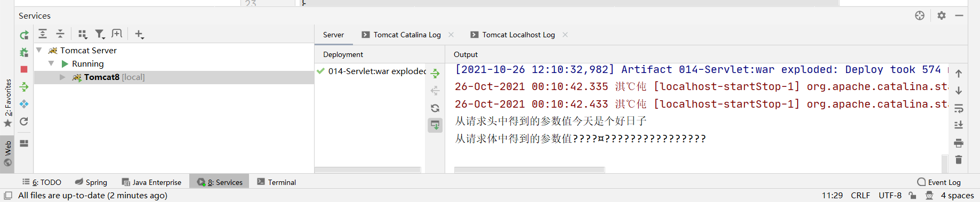Collapse the Running node arrow
The width and height of the screenshot is (980, 202).
tap(51, 63)
